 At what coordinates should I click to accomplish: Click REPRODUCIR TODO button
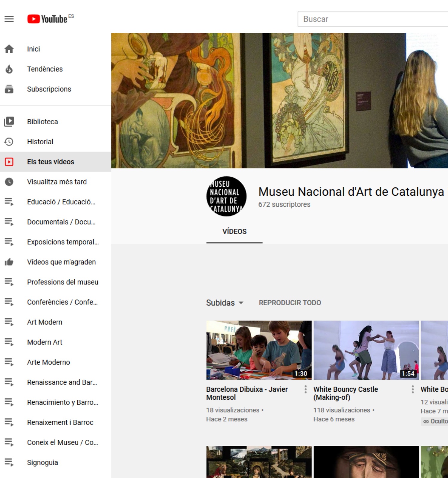(x=290, y=303)
